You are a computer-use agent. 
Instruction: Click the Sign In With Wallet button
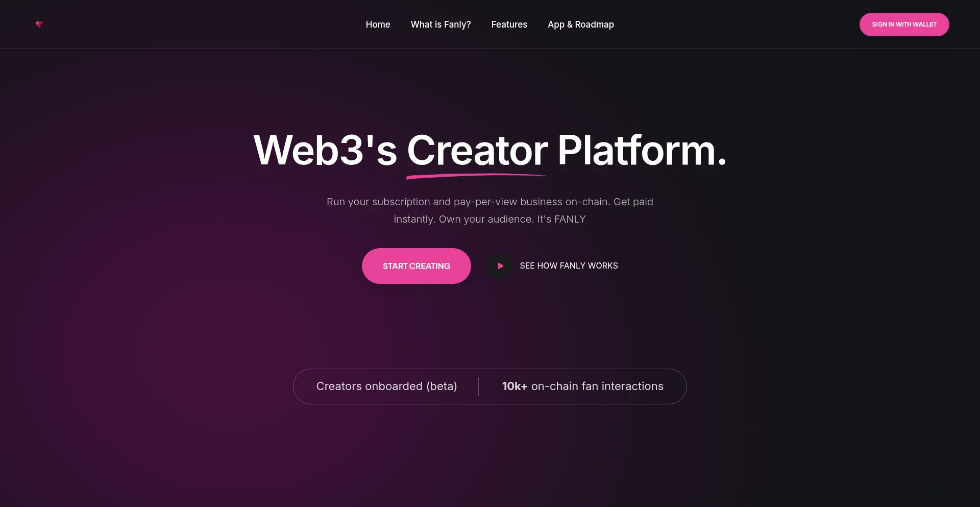[x=904, y=25]
